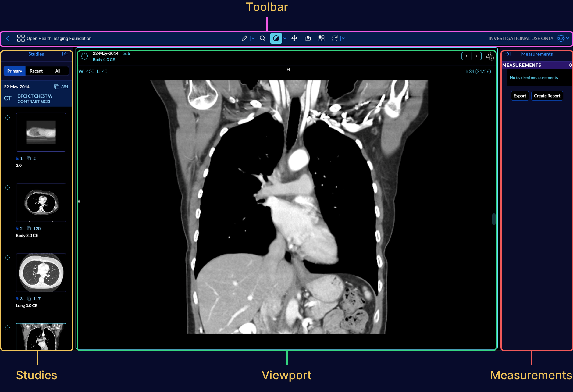The image size is (573, 392).
Task: Click the Create Report button
Action: tap(547, 96)
